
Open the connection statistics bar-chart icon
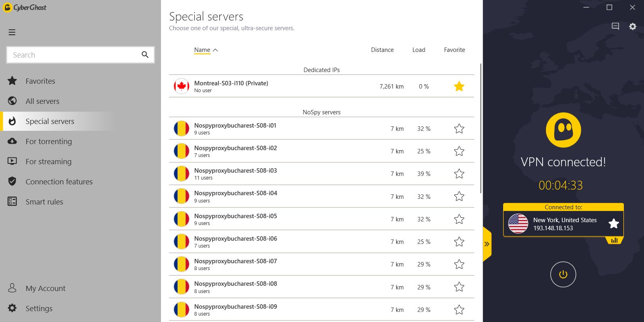pyautogui.click(x=614, y=240)
